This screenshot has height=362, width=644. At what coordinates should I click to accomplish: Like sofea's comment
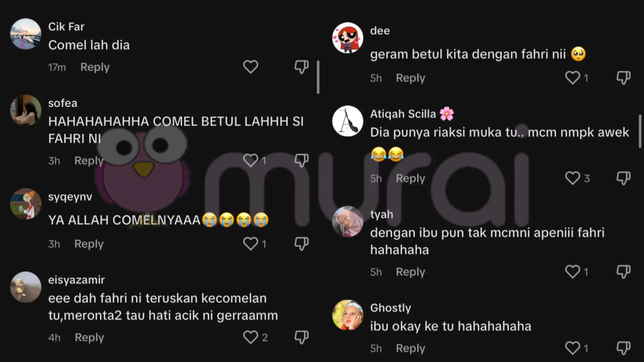tap(251, 160)
